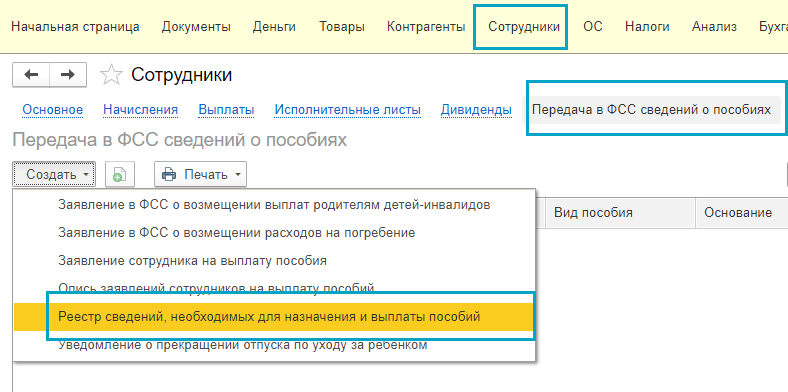Follow the Основное link
The width and height of the screenshot is (788, 392).
tap(53, 110)
